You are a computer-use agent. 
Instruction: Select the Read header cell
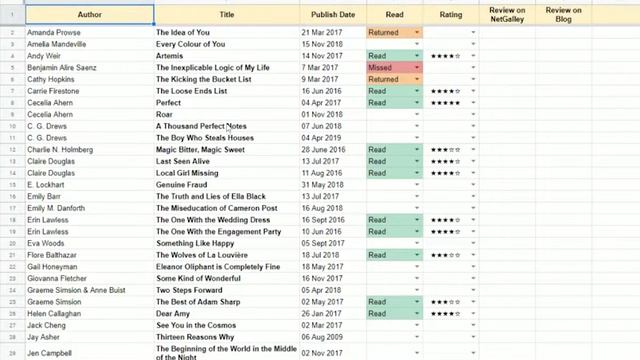(x=394, y=15)
